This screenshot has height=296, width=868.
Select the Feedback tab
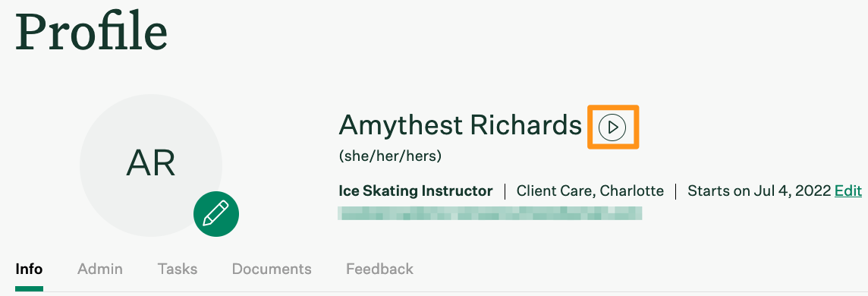pyautogui.click(x=379, y=269)
